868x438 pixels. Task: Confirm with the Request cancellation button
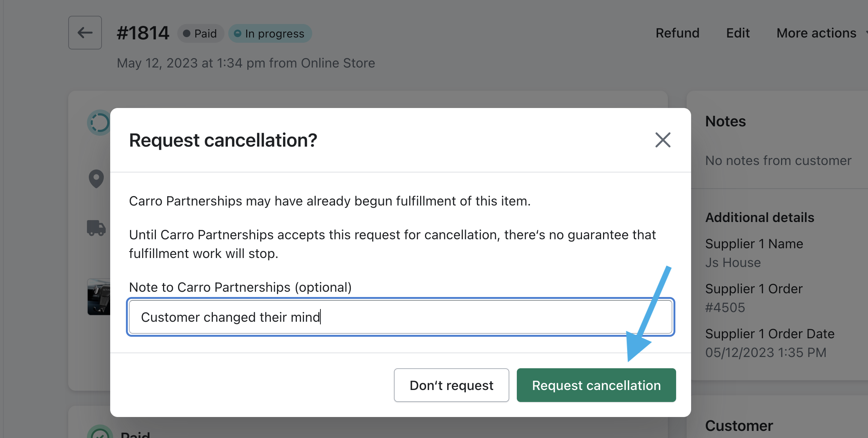point(596,385)
